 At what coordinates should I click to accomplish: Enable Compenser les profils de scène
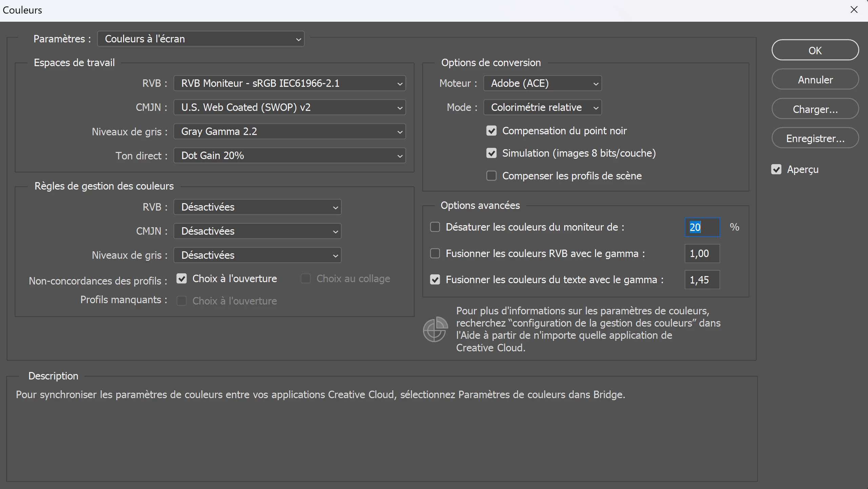[491, 176]
